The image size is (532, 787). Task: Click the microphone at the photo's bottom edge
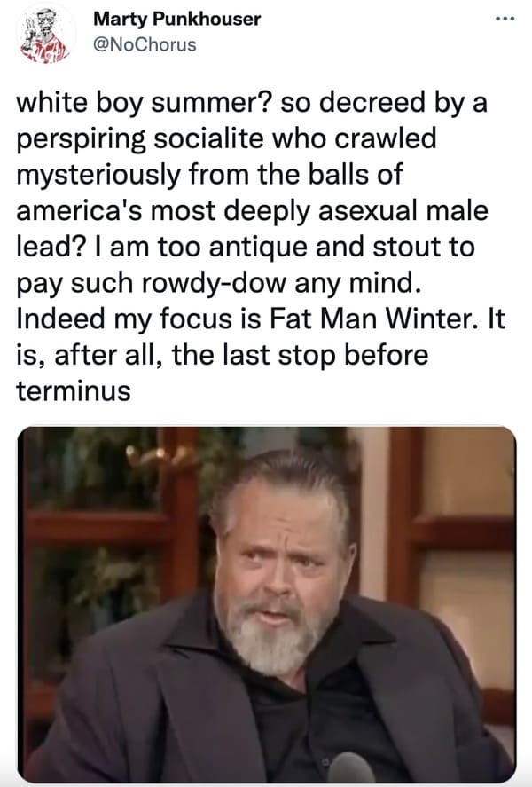click(x=351, y=770)
